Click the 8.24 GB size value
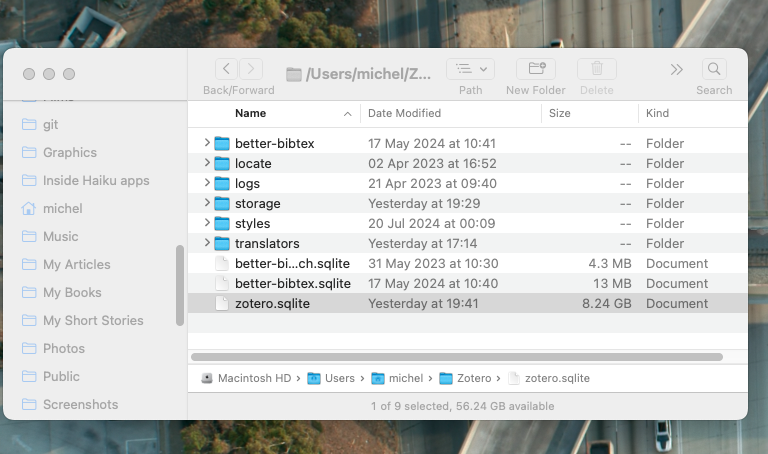 tap(606, 304)
